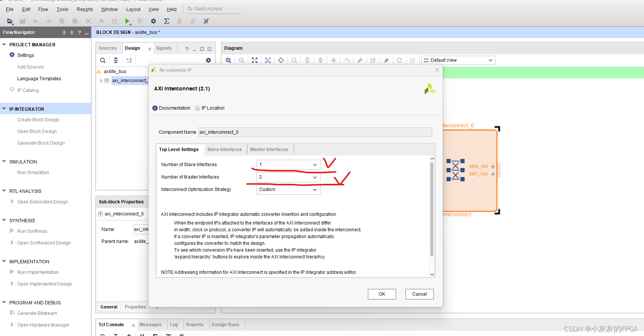
Task: Switch to Master Interfaces tab
Action: click(x=269, y=150)
